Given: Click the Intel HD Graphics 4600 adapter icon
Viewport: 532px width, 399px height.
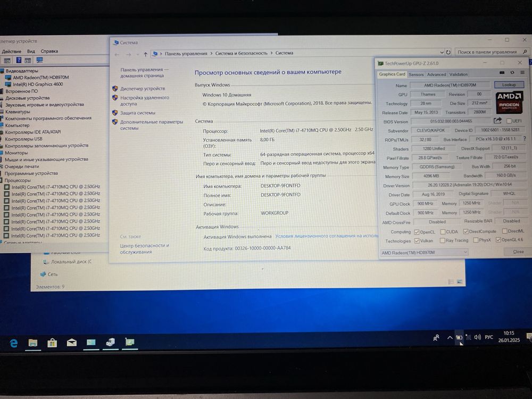Looking at the screenshot, I should pyautogui.click(x=8, y=84).
